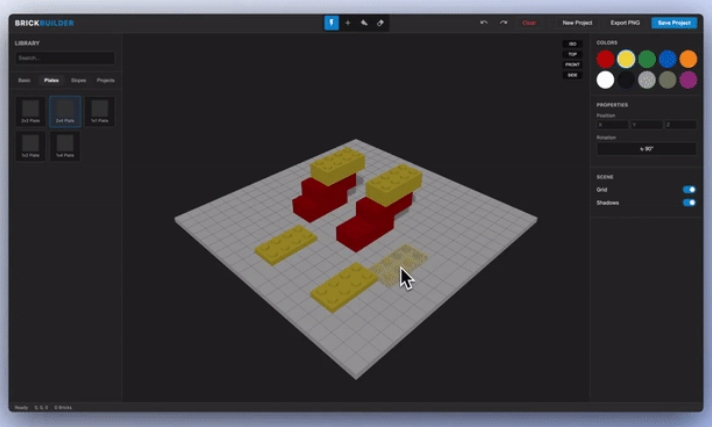Select the place brick tool in toolbar
Viewport: 712px width, 427px height.
point(331,22)
